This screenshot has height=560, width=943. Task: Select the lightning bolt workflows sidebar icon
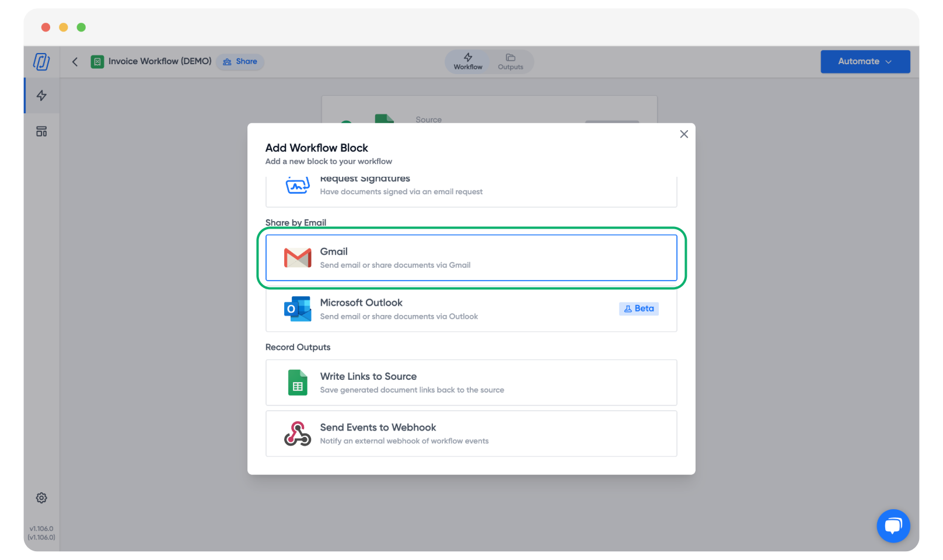pos(41,96)
